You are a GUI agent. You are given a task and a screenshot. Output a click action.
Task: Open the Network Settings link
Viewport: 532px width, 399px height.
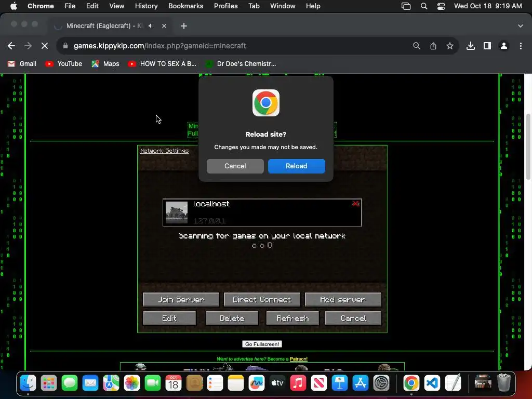coord(164,151)
